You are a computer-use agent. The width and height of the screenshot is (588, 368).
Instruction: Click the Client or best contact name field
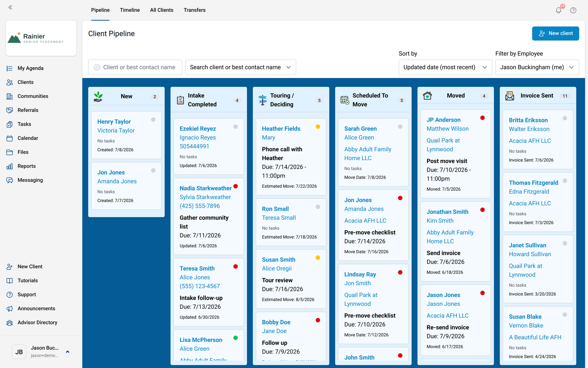point(135,67)
